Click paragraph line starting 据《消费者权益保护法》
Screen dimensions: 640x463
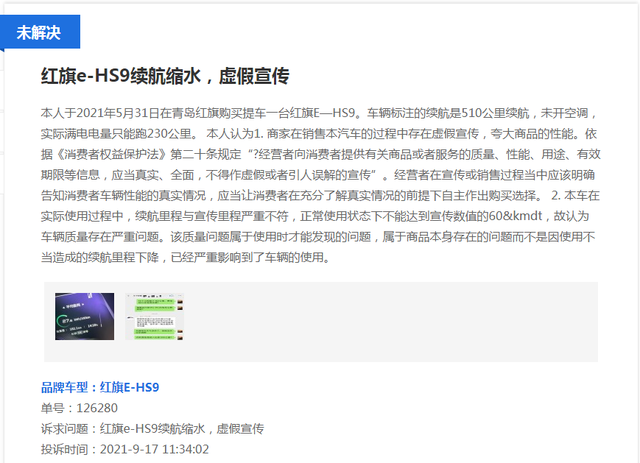[320, 154]
